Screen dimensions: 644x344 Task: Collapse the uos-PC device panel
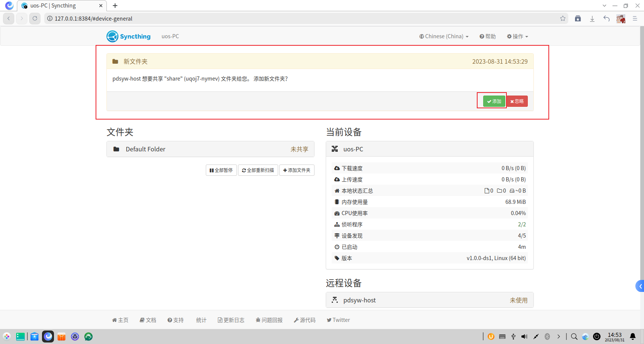pyautogui.click(x=430, y=149)
